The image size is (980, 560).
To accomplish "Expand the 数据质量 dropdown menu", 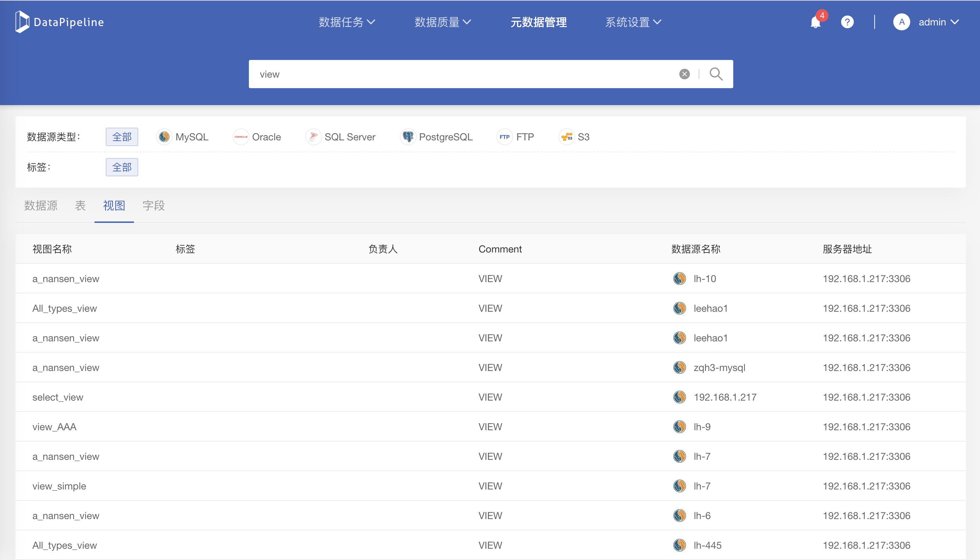I will (x=442, y=22).
